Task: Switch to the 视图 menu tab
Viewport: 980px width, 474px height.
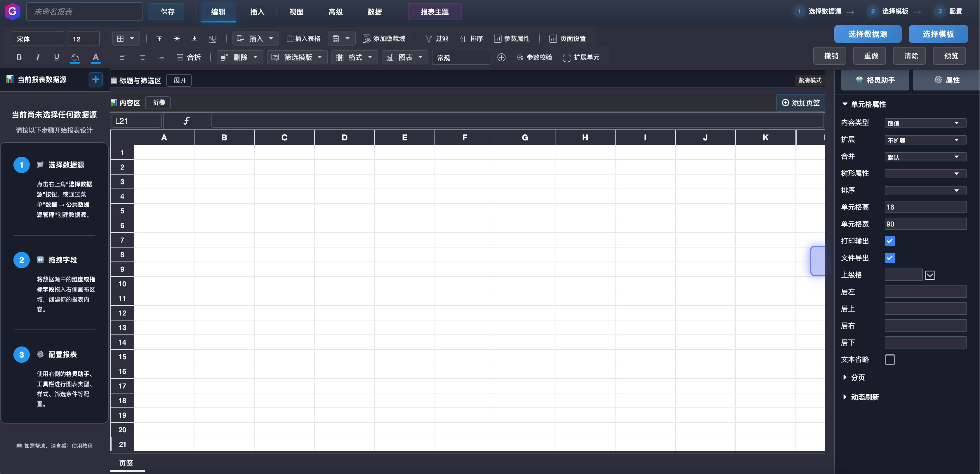Action: click(296, 12)
